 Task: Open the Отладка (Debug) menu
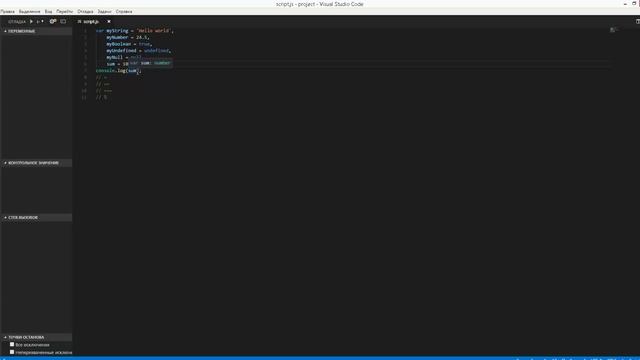pos(85,11)
